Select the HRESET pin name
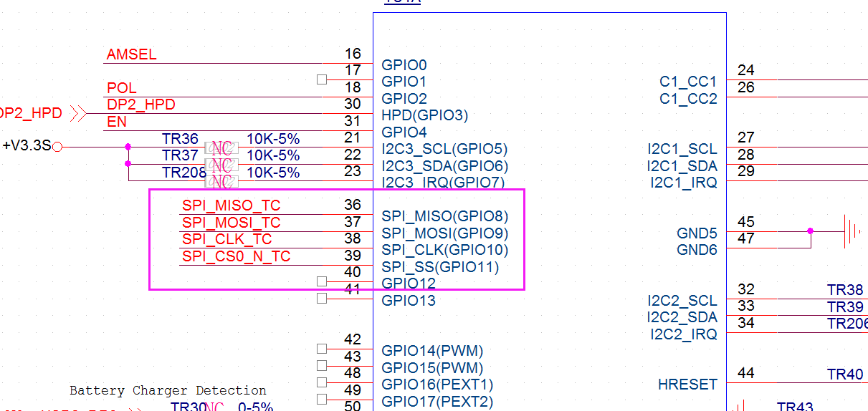 click(687, 385)
